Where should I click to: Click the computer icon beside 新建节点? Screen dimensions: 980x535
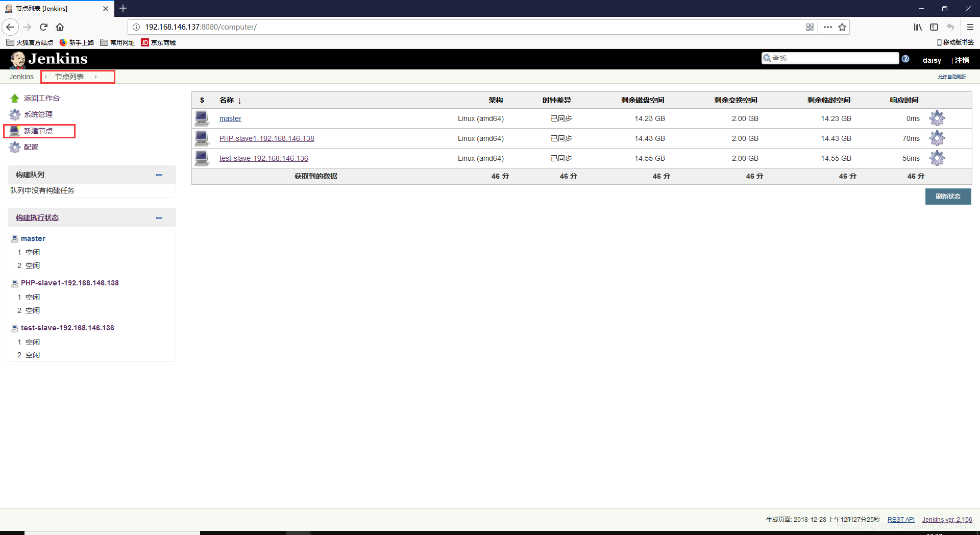[x=15, y=131]
